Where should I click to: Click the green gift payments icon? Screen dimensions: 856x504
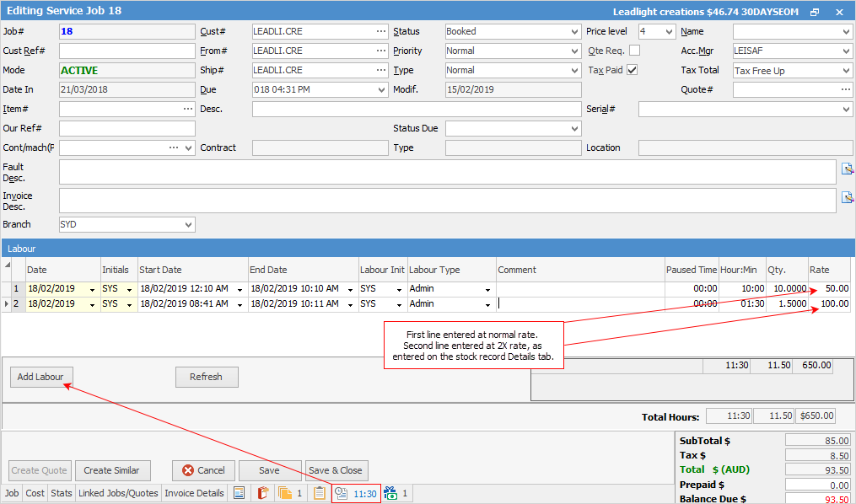pos(392,494)
